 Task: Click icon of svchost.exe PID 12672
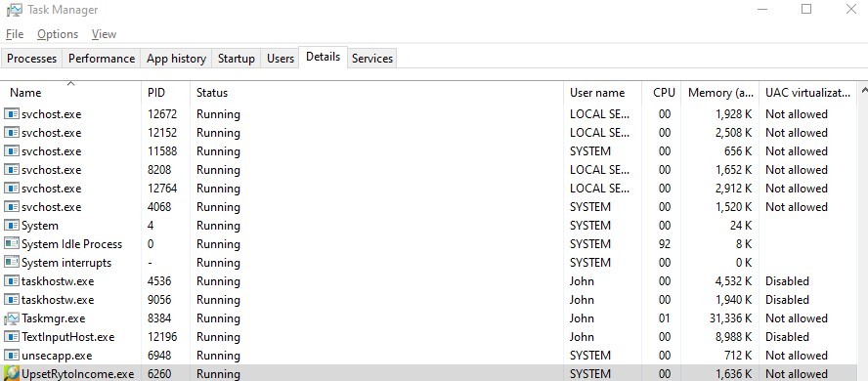12,114
